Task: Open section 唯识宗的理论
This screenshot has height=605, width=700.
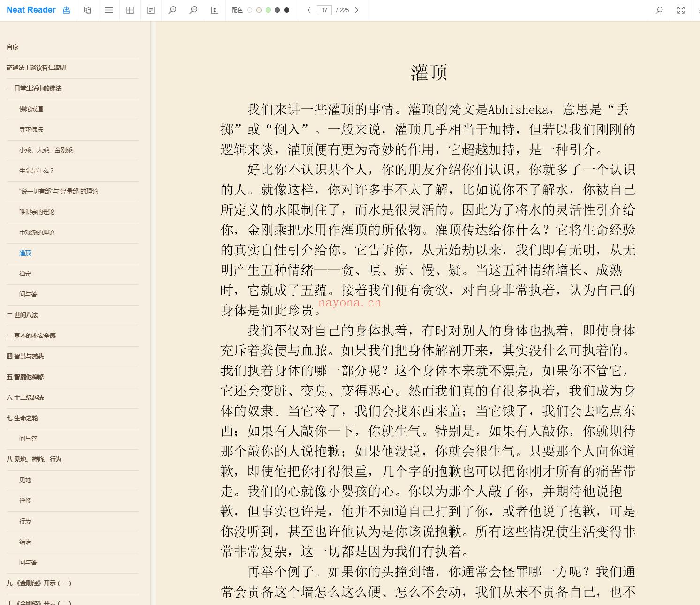Action: (37, 212)
